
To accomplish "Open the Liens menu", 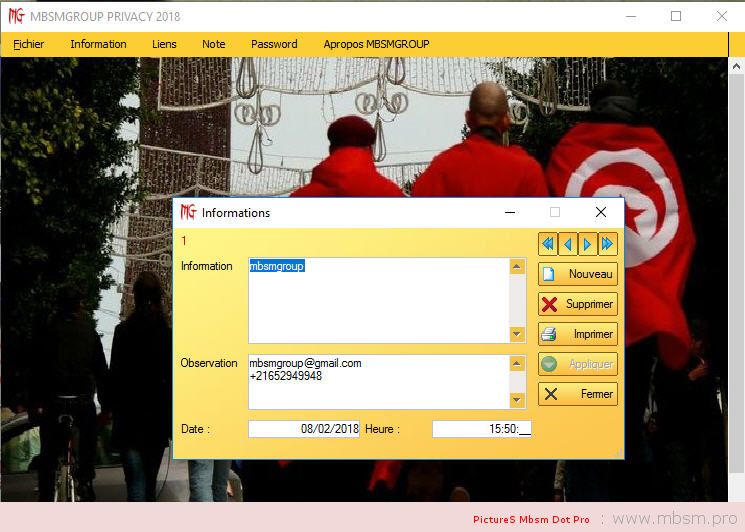I will 164,44.
